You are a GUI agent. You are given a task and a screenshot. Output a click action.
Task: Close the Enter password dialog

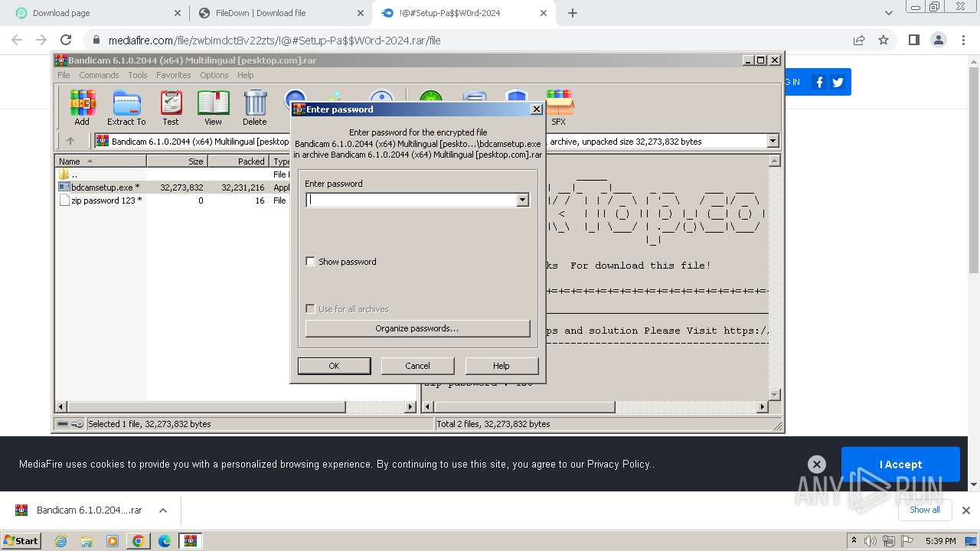(x=537, y=109)
